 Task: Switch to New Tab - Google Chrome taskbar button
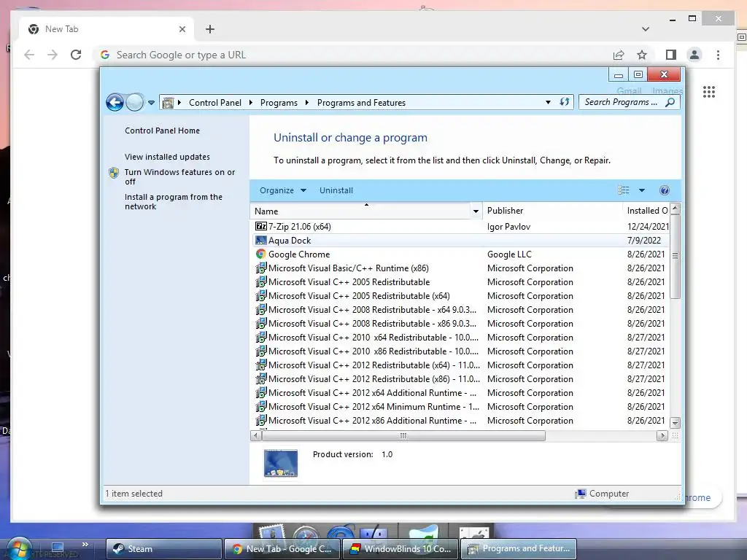(x=282, y=548)
